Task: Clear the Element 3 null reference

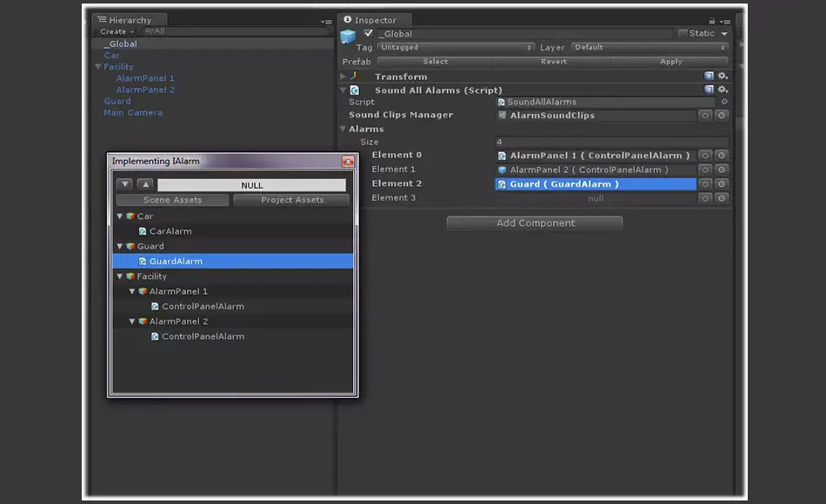Action: coord(705,198)
